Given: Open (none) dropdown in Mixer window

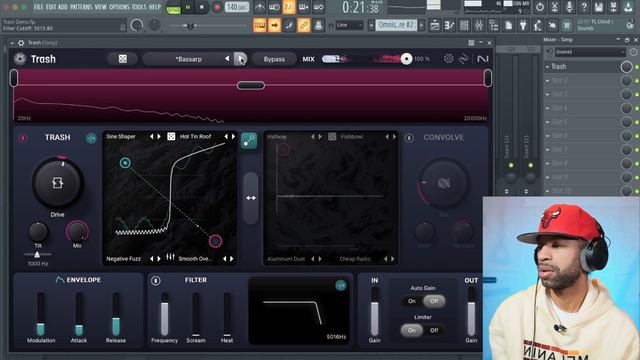Looking at the screenshot, I should (590, 52).
